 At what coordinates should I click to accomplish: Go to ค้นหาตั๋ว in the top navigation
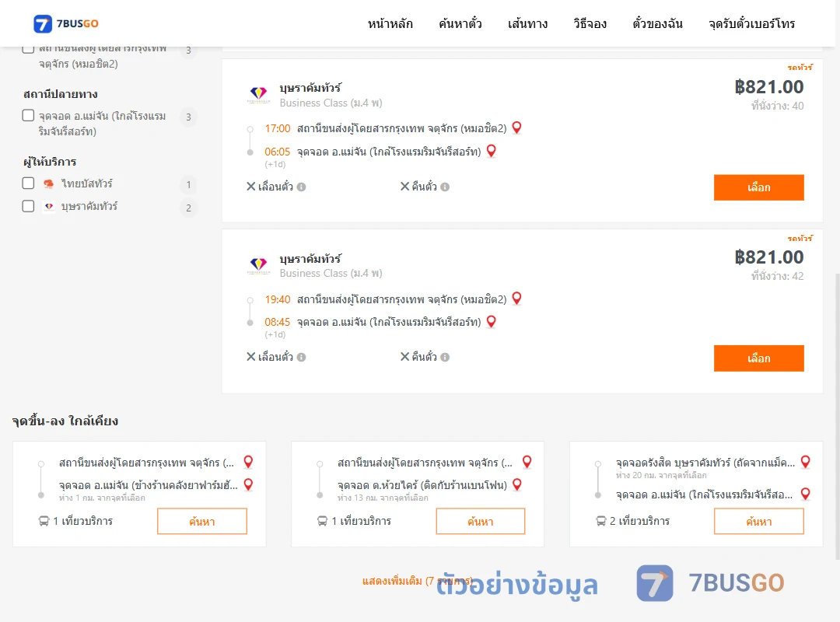(x=460, y=23)
